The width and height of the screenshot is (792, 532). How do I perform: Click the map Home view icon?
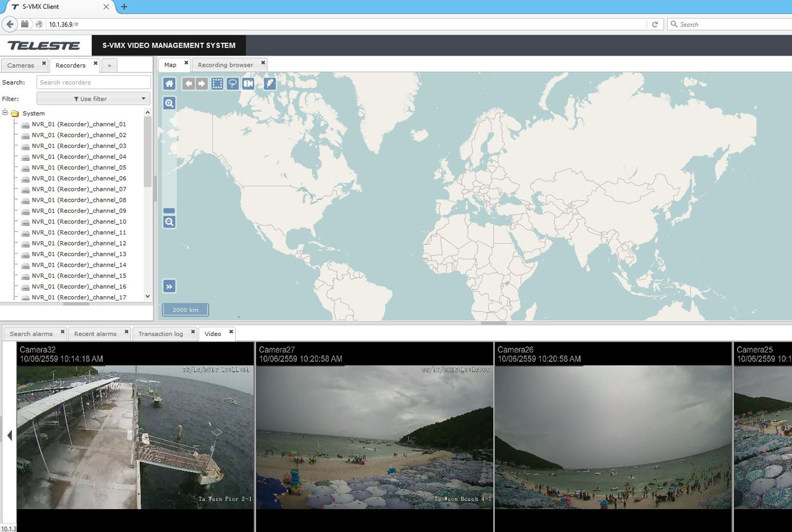169,84
